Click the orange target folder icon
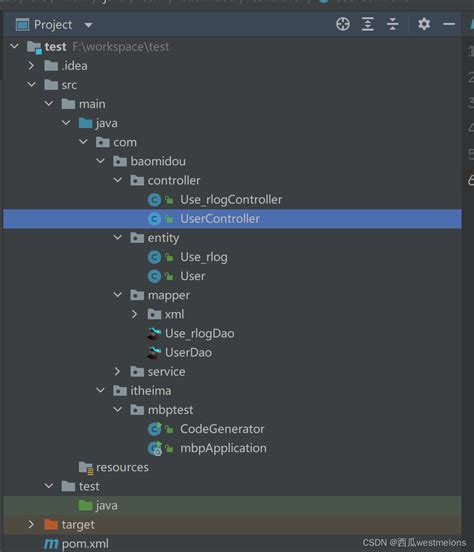474x552 pixels. (51, 525)
